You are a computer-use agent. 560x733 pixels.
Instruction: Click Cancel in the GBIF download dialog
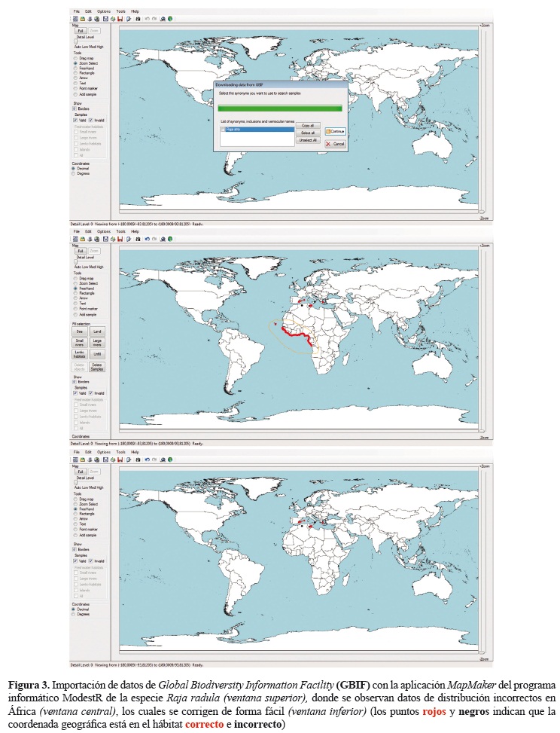point(335,143)
